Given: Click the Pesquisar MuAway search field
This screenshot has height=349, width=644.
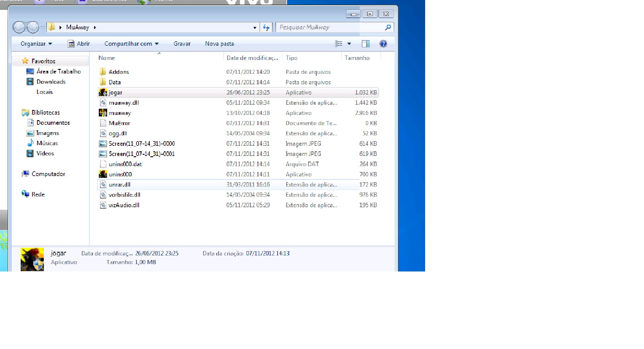Looking at the screenshot, I should coord(329,27).
